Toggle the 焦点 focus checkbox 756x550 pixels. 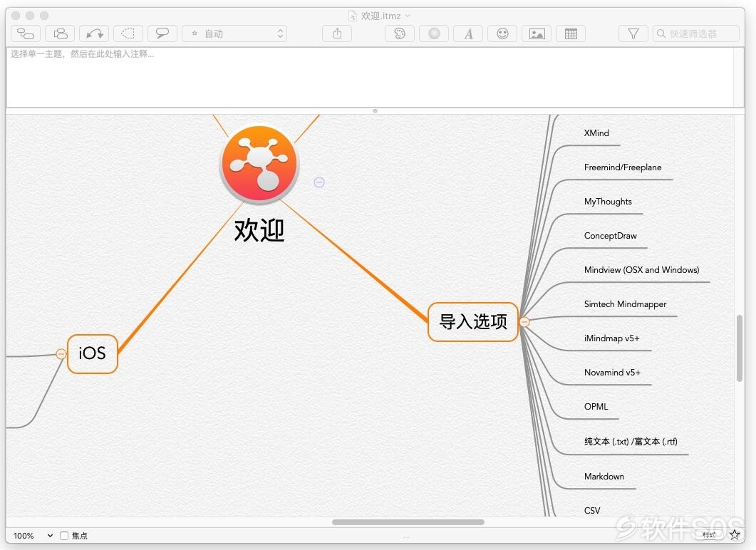pyautogui.click(x=64, y=536)
